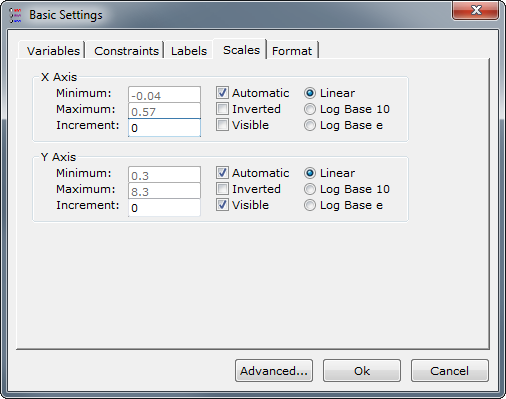Choose Log Base e for Y Axis

click(x=310, y=205)
